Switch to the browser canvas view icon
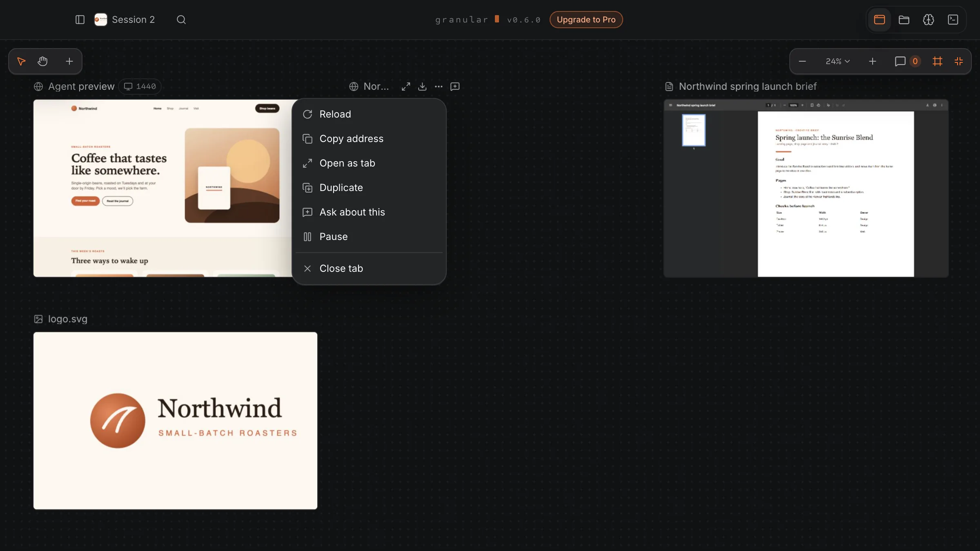Image resolution: width=980 pixels, height=551 pixels. (880, 20)
